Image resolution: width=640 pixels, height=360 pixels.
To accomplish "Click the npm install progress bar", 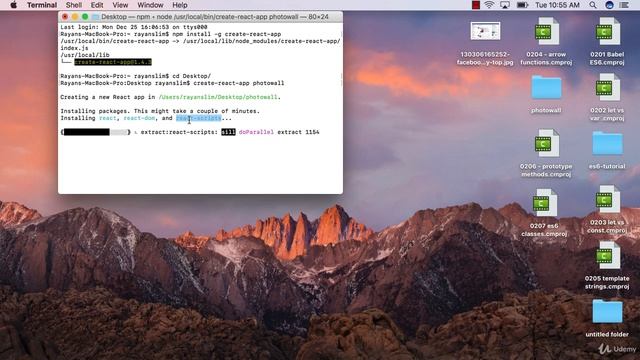I will pyautogui.click(x=96, y=132).
